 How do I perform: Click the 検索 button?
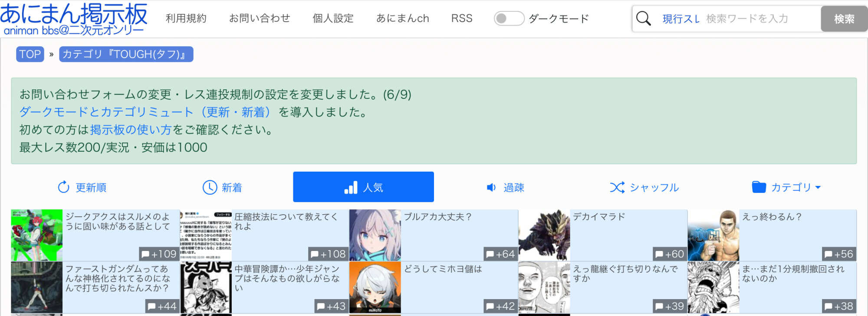(844, 19)
